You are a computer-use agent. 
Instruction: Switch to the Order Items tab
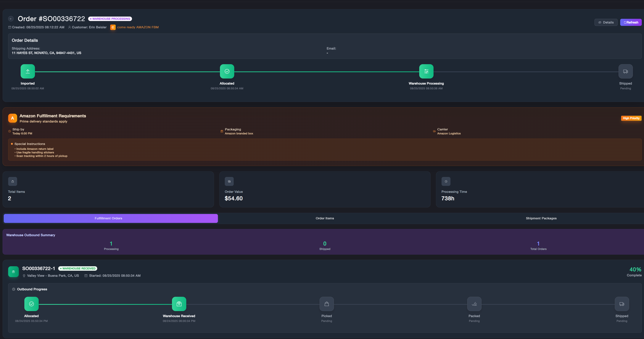pyautogui.click(x=324, y=218)
